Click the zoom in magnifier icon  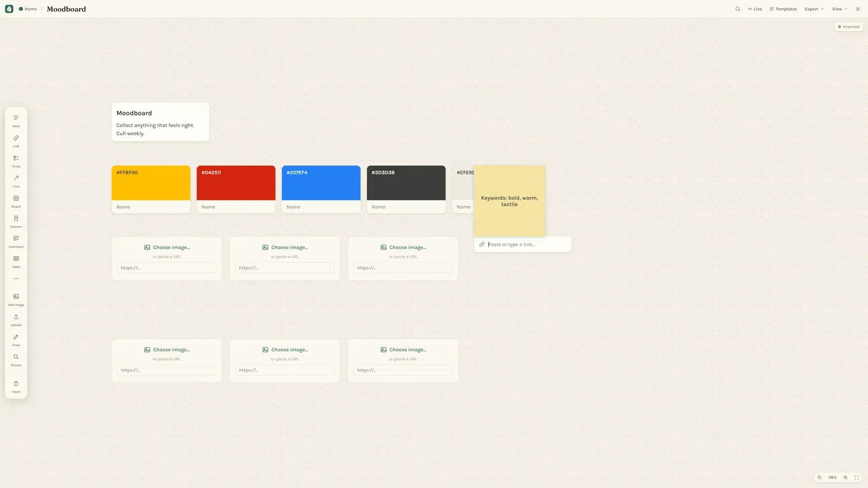[x=845, y=478]
